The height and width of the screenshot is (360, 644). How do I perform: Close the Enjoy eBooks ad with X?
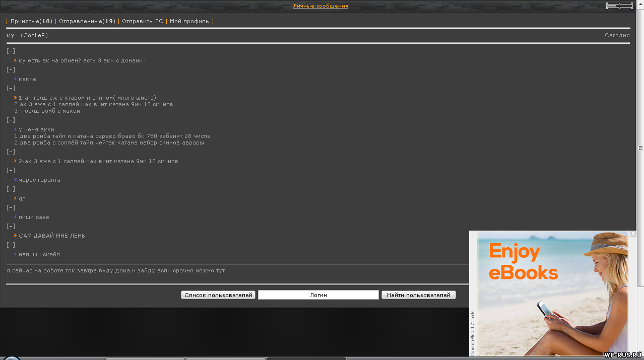tap(633, 234)
